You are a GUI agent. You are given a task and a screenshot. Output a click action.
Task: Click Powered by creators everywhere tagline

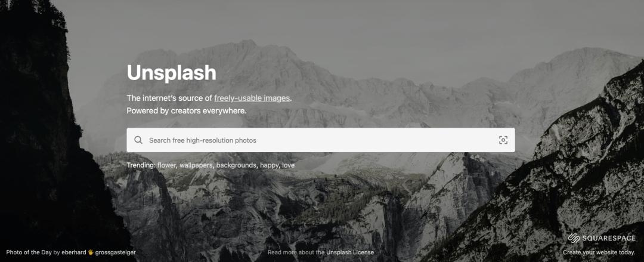coord(187,110)
